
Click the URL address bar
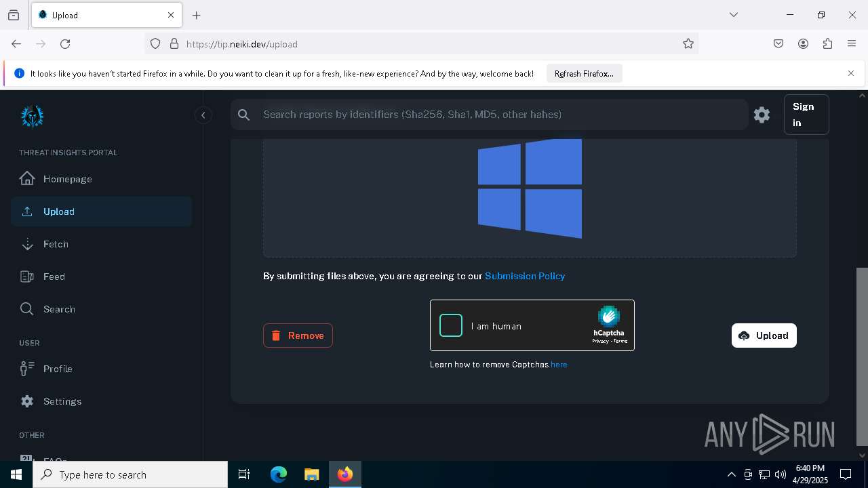click(x=420, y=44)
